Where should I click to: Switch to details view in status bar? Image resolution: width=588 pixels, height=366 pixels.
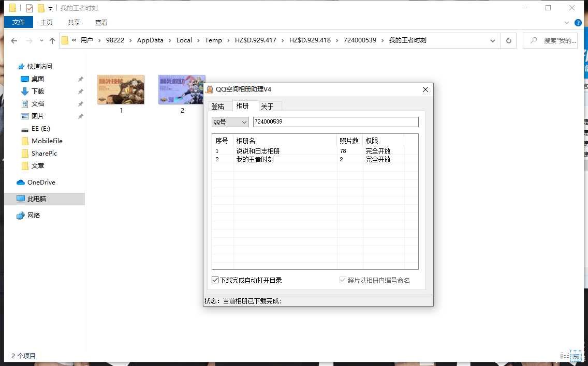564,356
